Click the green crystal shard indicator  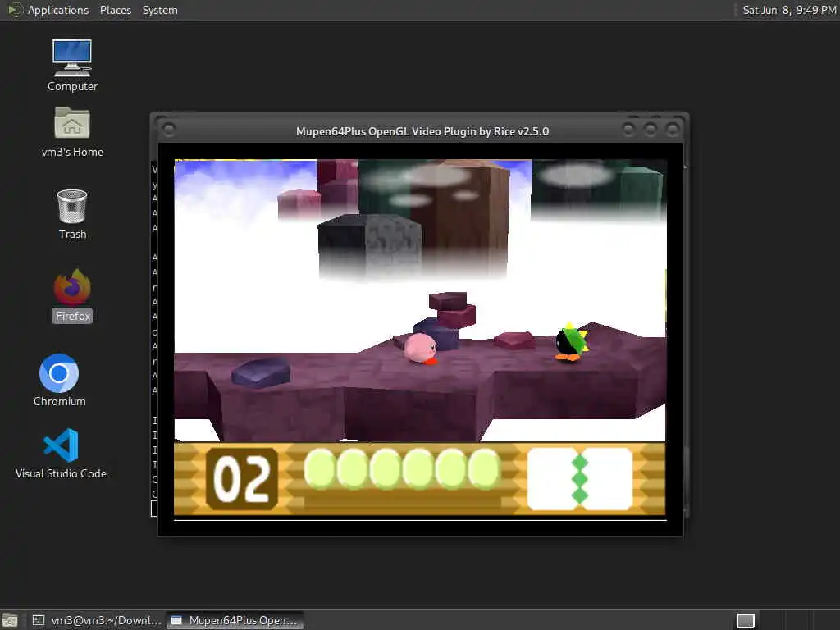(580, 478)
